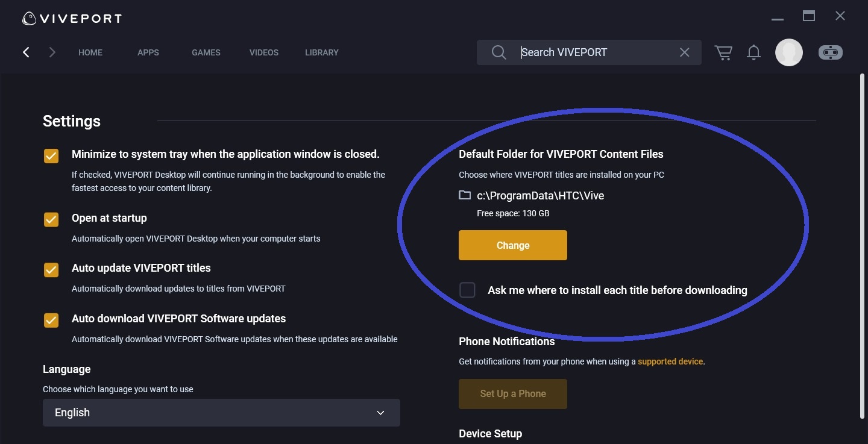Minimize the VIVEPORT window

pos(778,19)
